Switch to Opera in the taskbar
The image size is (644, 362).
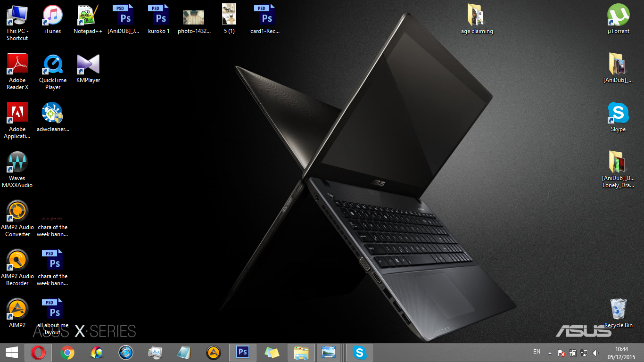(38, 353)
